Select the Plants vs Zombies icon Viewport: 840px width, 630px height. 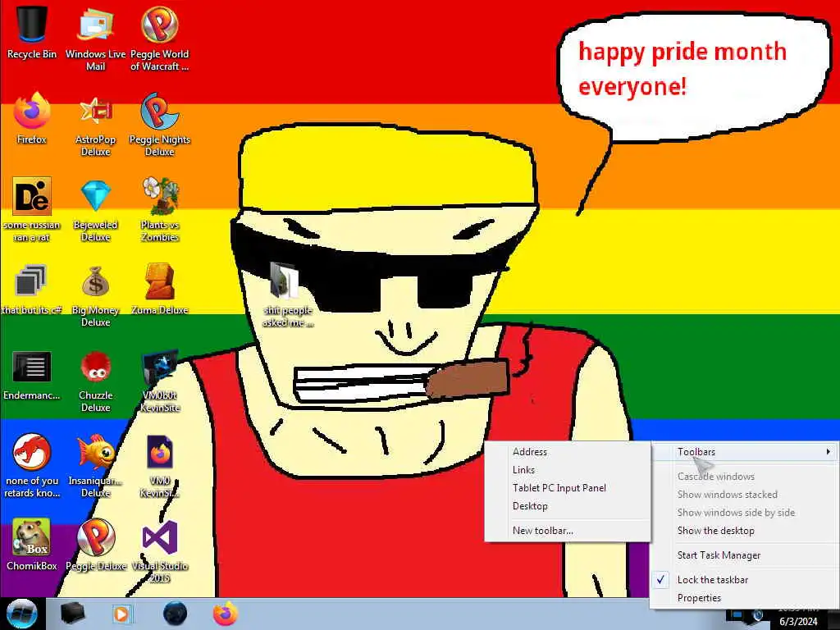[160, 209]
